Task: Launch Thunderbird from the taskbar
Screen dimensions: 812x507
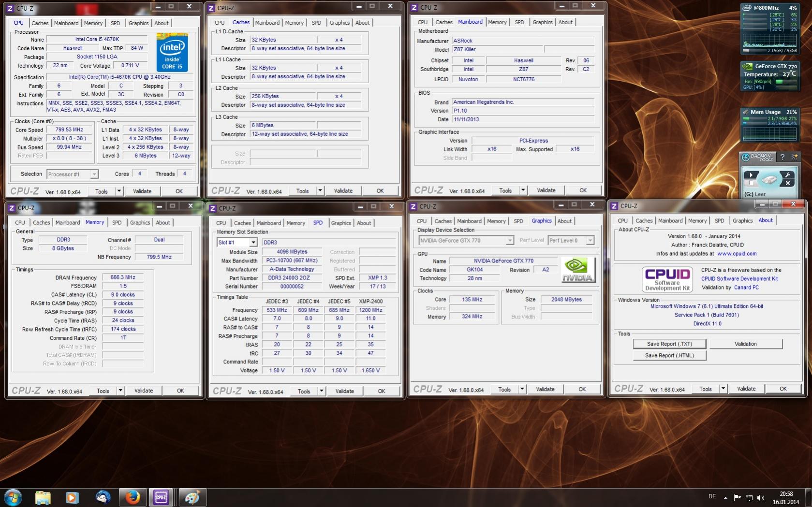Action: click(x=103, y=497)
